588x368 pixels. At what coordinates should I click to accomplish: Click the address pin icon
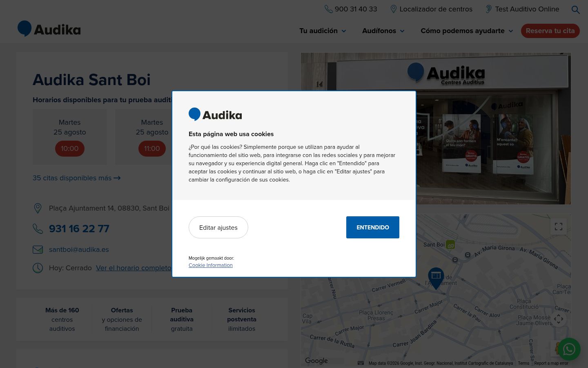click(x=38, y=208)
